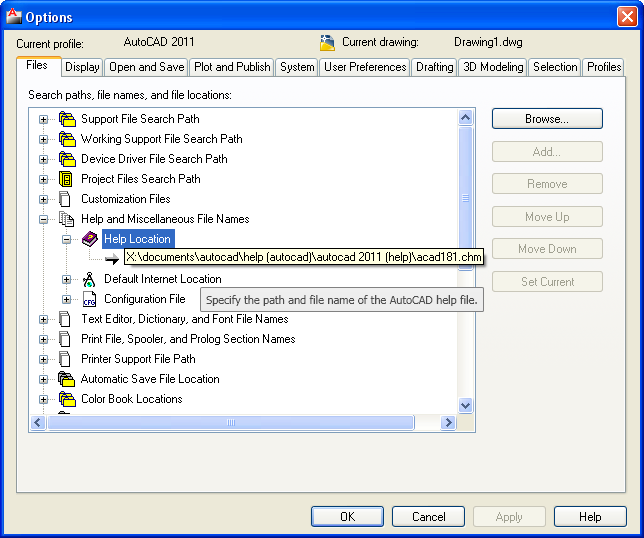Select the Configuration File row
This screenshot has width=644, height=538.
click(145, 299)
